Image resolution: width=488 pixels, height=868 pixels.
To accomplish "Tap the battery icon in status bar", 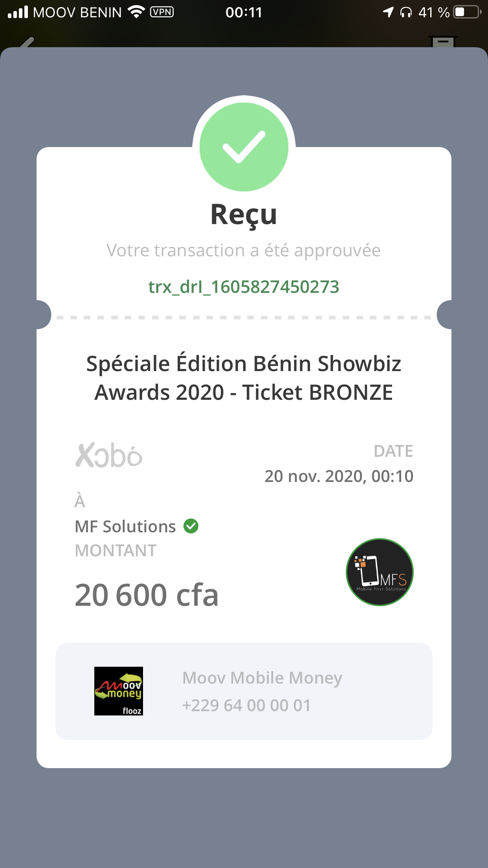I will [467, 12].
